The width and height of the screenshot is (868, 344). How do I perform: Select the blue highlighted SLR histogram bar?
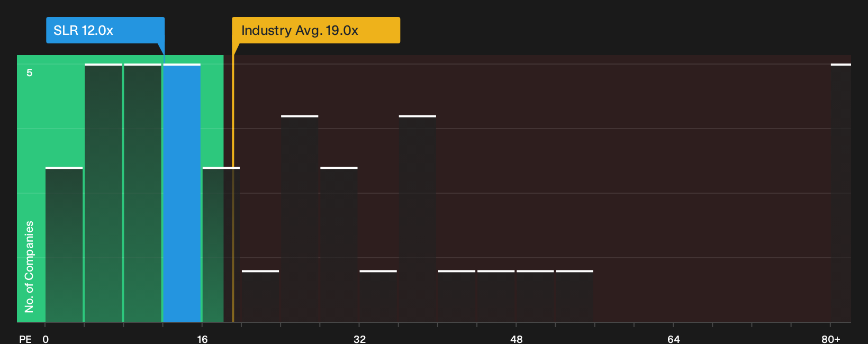pyautogui.click(x=182, y=193)
